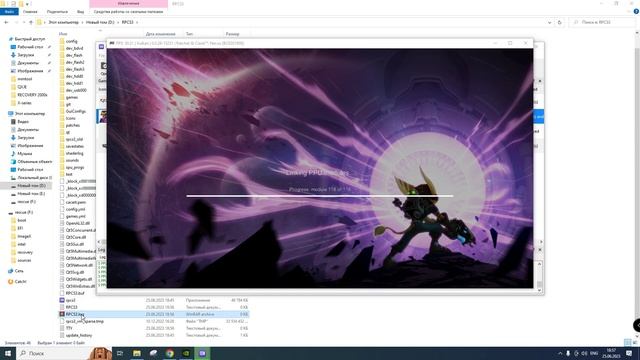
Task: Click game loading progress bar
Action: pyautogui.click(x=320, y=196)
